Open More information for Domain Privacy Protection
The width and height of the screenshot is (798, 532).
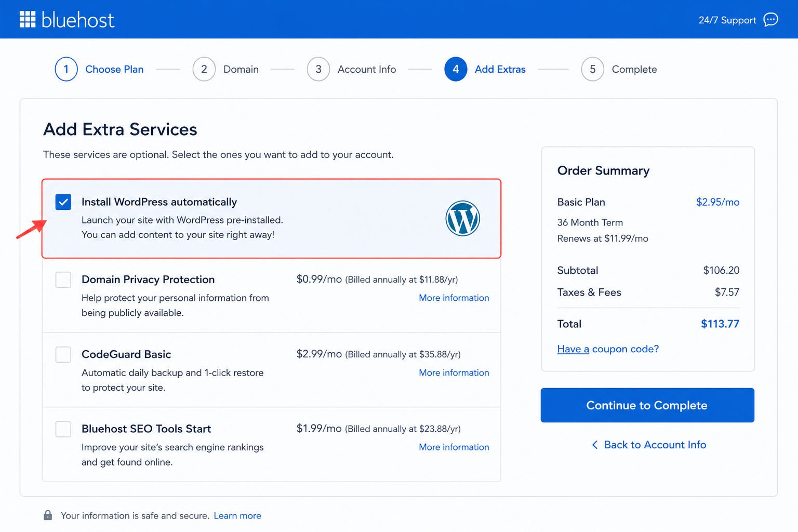[x=454, y=298]
